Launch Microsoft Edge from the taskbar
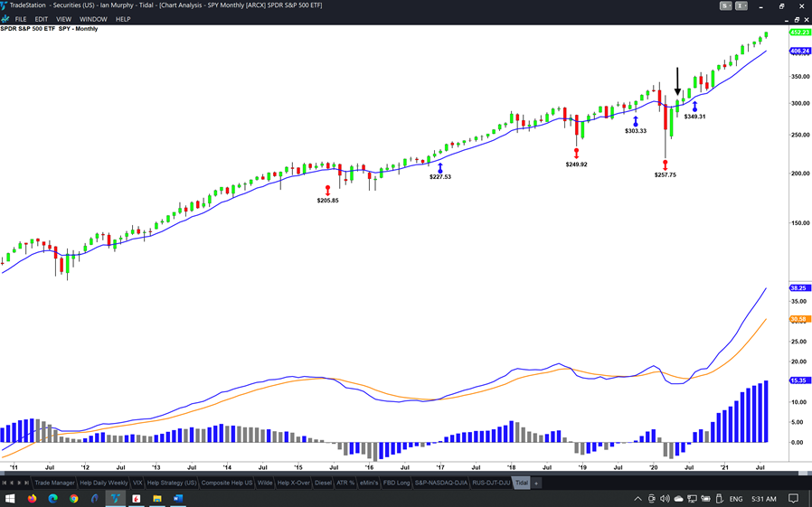Image resolution: width=812 pixels, height=507 pixels. tap(52, 498)
